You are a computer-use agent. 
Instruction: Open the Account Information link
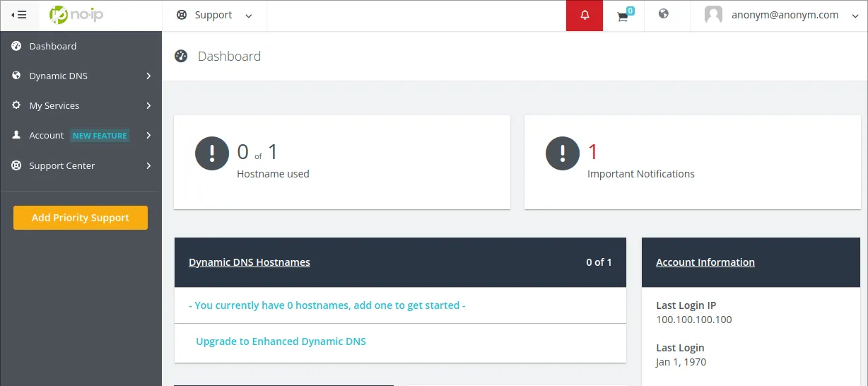point(705,262)
